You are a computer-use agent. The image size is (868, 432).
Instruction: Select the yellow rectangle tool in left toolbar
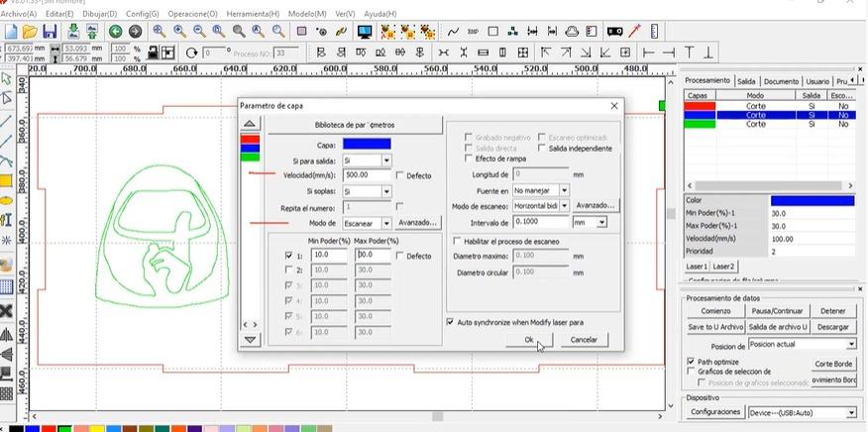pos(6,180)
